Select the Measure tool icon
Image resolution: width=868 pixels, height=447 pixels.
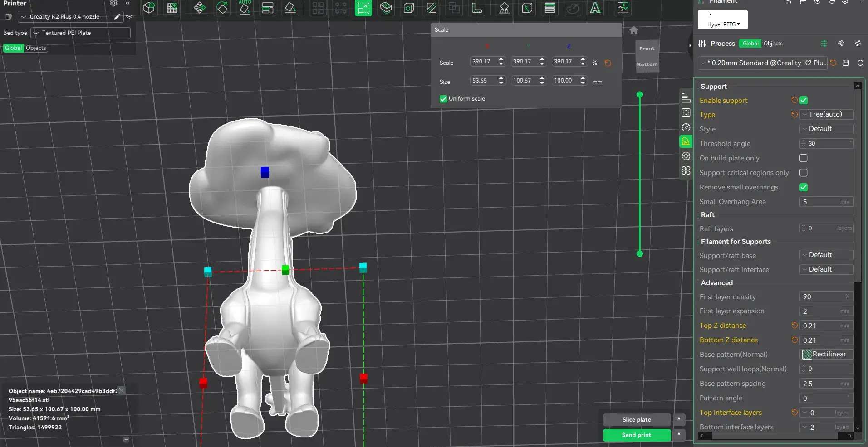click(477, 8)
